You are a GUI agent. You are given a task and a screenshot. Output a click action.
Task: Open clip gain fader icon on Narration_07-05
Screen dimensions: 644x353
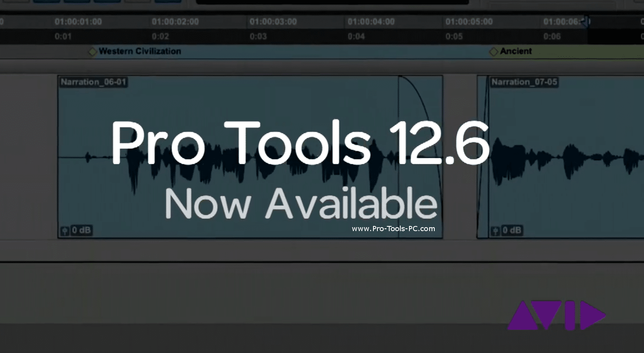pyautogui.click(x=495, y=230)
